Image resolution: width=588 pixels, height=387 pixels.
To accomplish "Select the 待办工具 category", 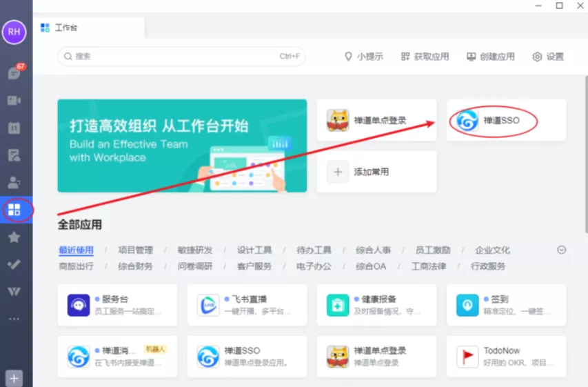I will click(x=314, y=250).
